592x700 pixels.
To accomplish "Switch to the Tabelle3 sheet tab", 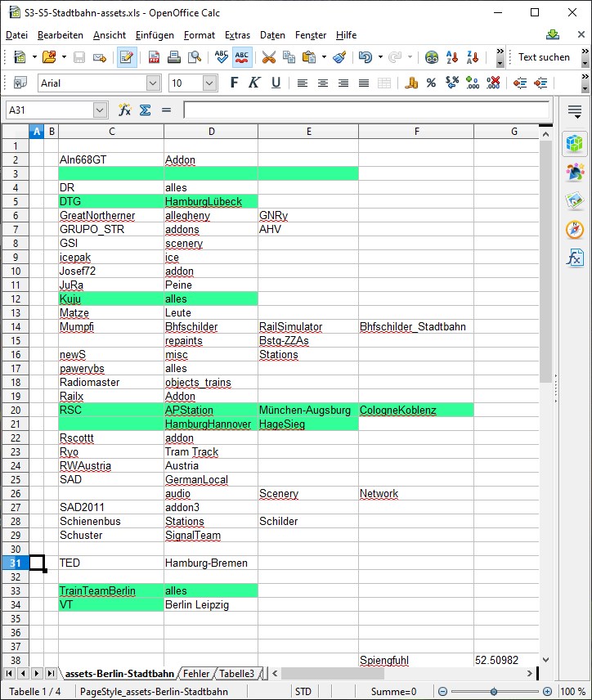I will [236, 674].
